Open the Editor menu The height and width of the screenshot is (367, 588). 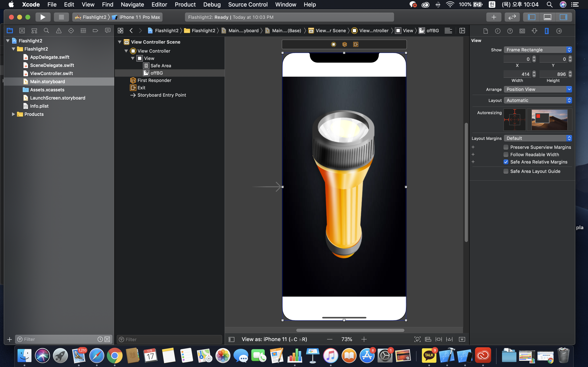pos(159,4)
